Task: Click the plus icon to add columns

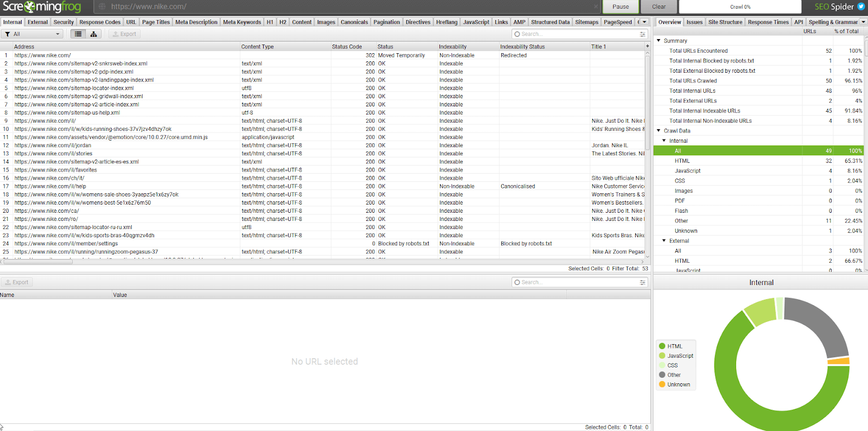Action: click(x=647, y=46)
